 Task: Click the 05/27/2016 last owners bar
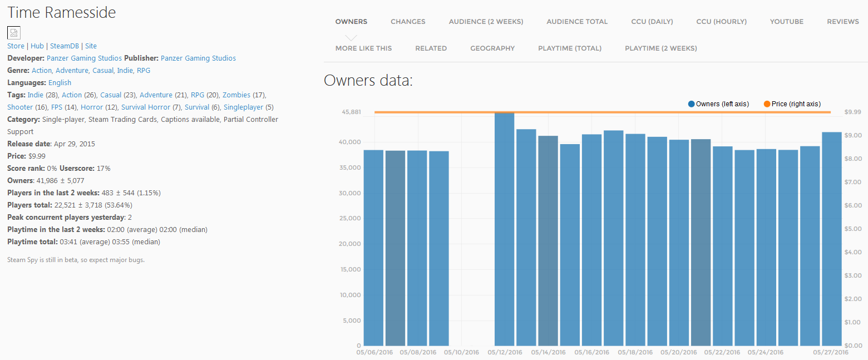click(832, 239)
